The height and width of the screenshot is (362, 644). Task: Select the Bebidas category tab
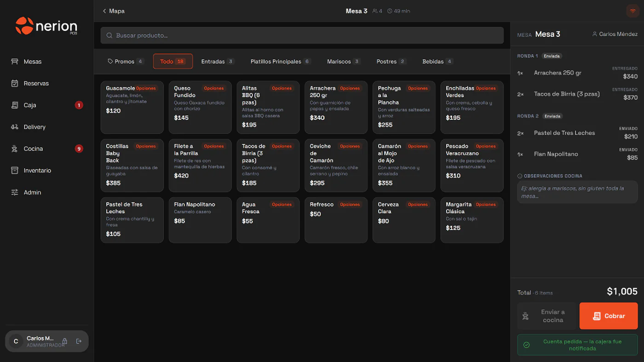coord(437,62)
